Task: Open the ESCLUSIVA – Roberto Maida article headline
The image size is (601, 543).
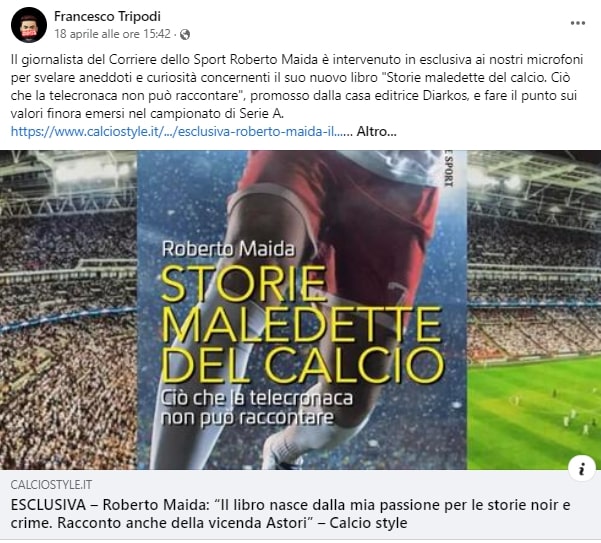Action: [291, 513]
